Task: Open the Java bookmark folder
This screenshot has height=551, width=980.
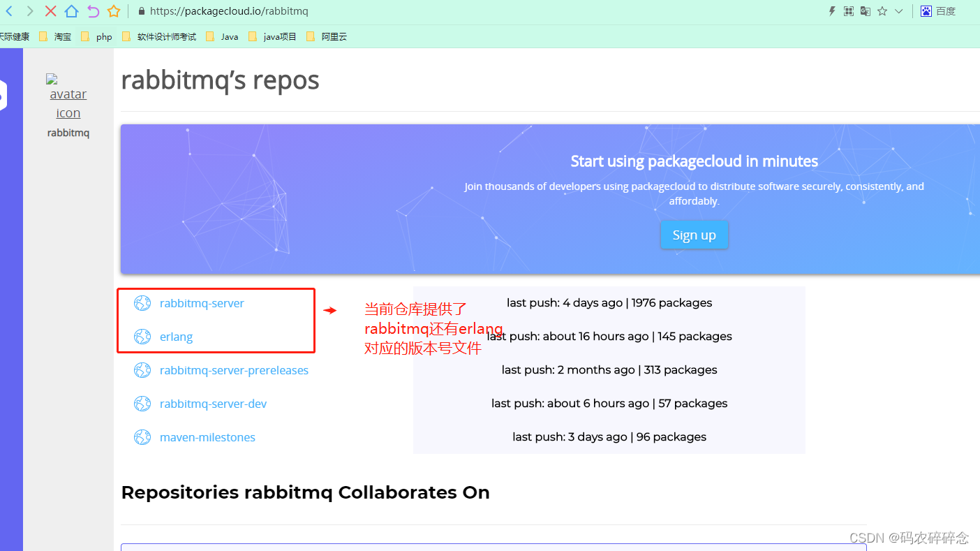Action: pos(230,36)
